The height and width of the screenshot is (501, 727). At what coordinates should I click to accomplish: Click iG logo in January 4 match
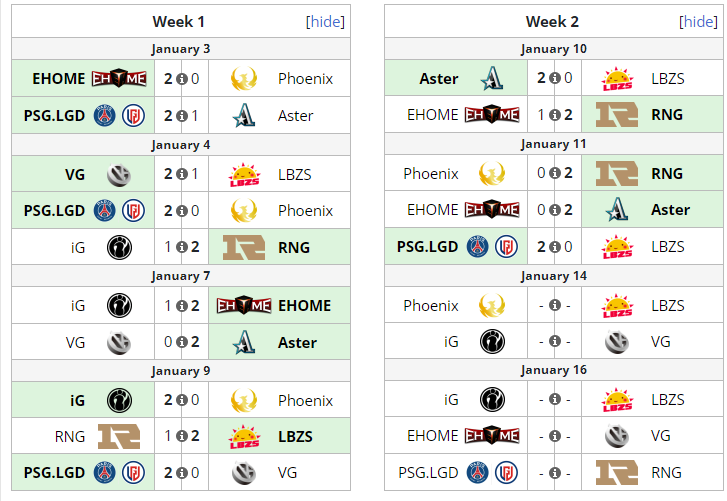119,247
